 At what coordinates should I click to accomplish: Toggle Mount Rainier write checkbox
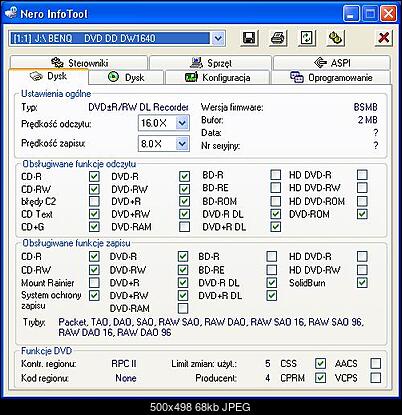[94, 283]
